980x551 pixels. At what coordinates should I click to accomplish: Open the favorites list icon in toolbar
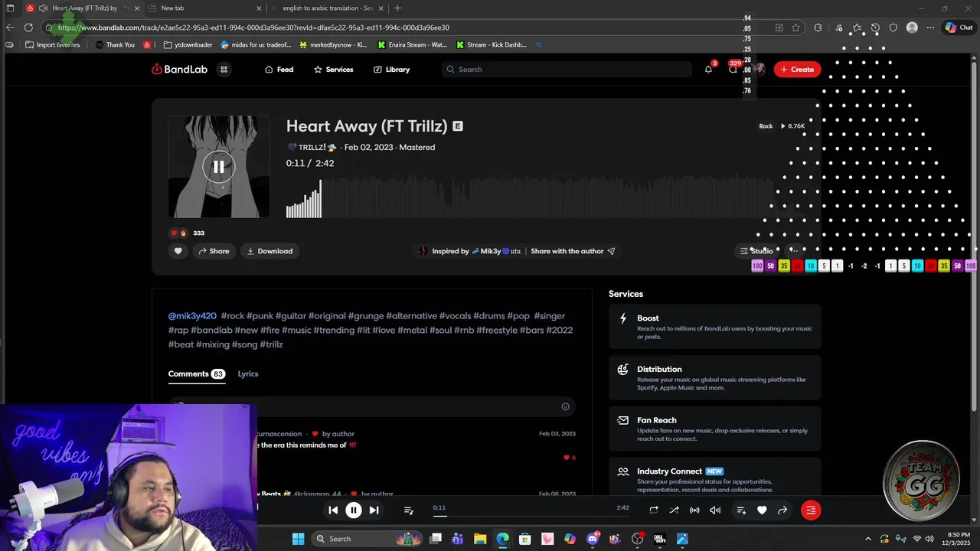pyautogui.click(x=857, y=28)
